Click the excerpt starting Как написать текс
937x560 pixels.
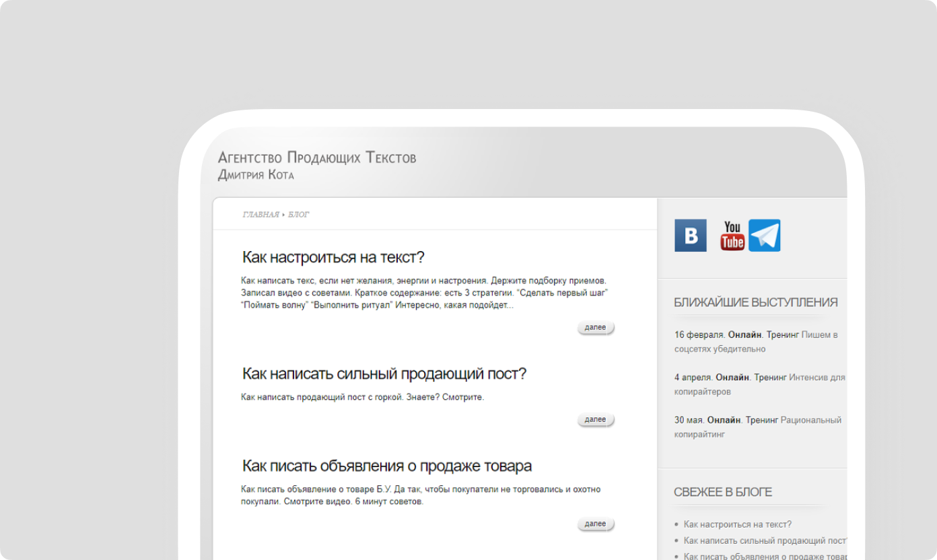[x=425, y=293]
